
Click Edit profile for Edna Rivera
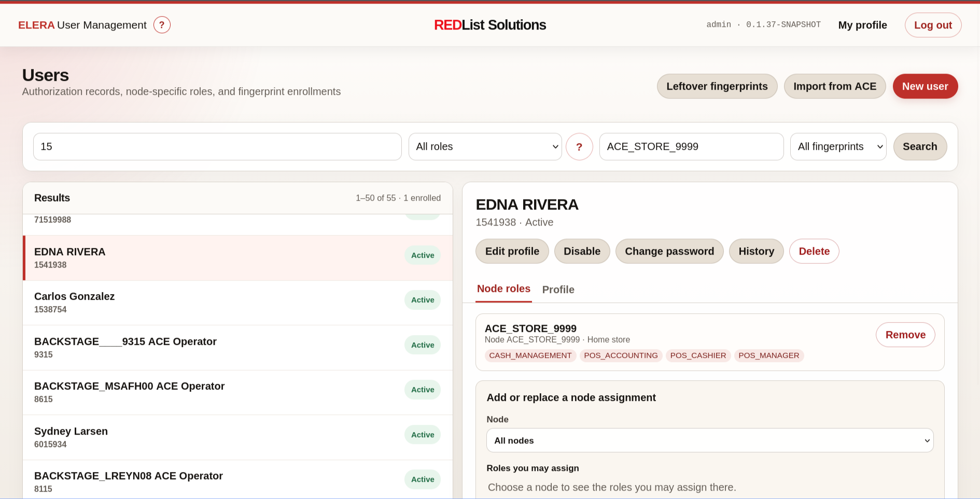[512, 251]
